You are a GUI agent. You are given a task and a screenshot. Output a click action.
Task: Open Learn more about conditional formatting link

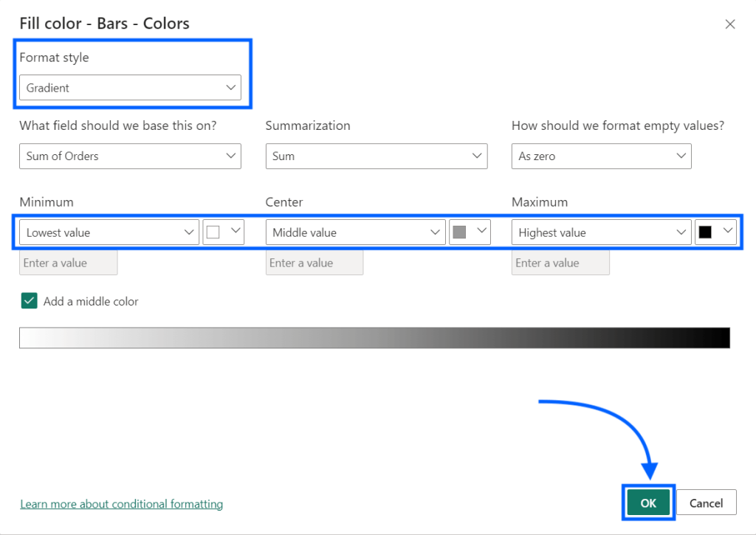pyautogui.click(x=122, y=504)
